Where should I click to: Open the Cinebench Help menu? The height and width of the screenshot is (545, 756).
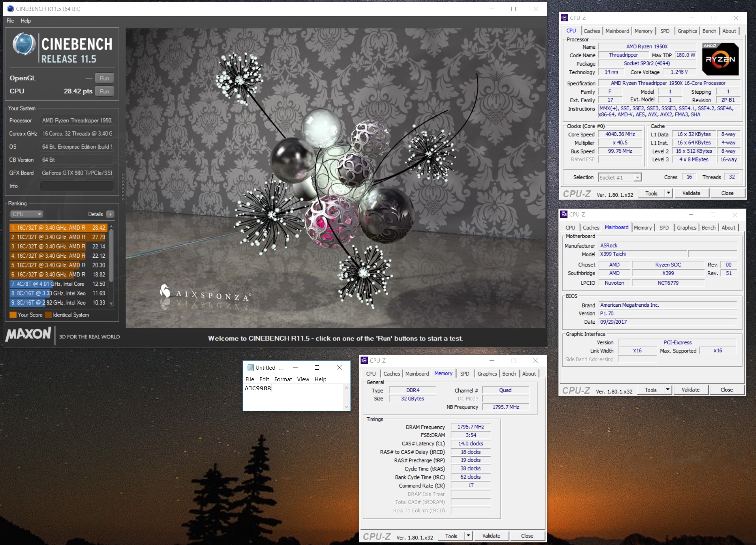tap(26, 21)
